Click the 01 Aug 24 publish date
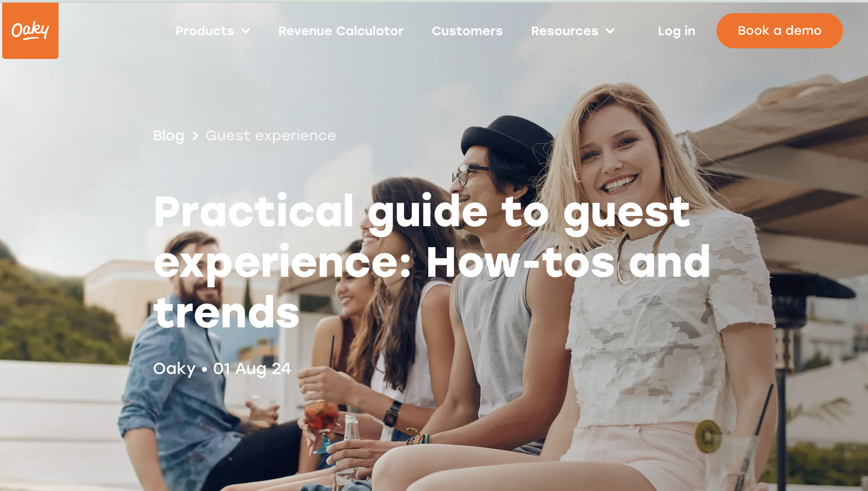 pos(252,369)
